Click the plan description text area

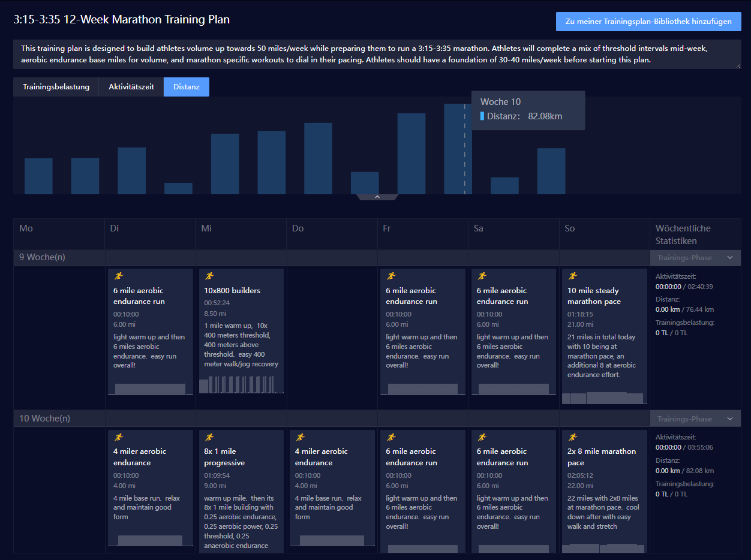[377, 55]
